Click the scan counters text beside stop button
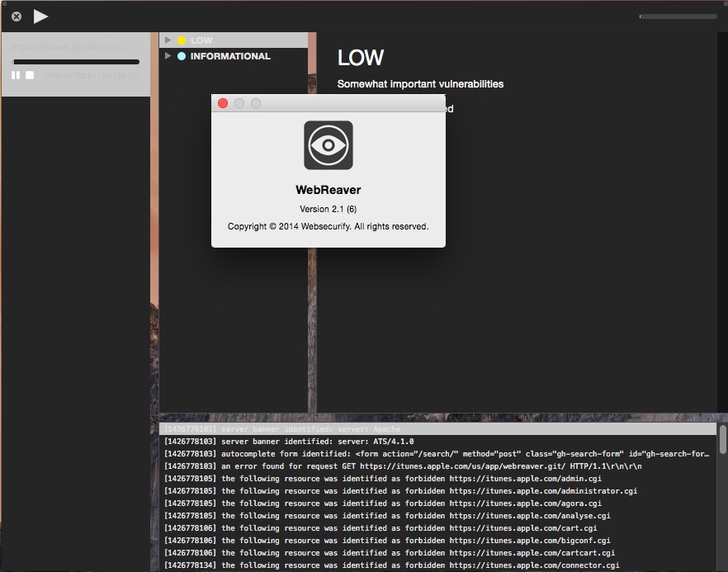The width and height of the screenshot is (728, 572). (x=91, y=75)
